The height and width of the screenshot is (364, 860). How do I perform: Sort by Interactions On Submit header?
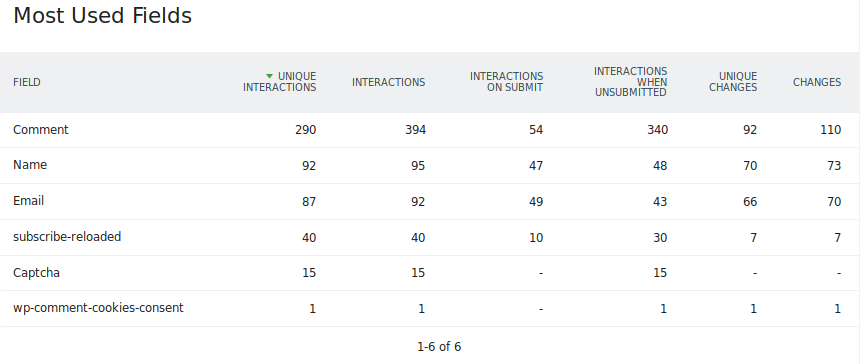tap(506, 82)
